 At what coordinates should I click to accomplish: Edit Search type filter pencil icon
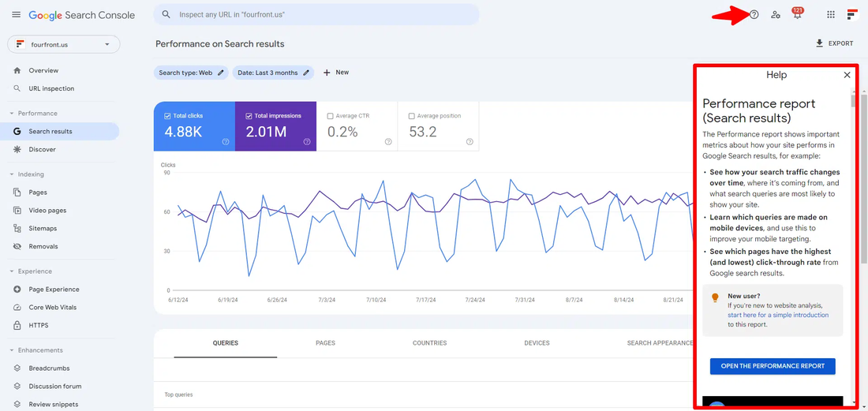point(221,73)
